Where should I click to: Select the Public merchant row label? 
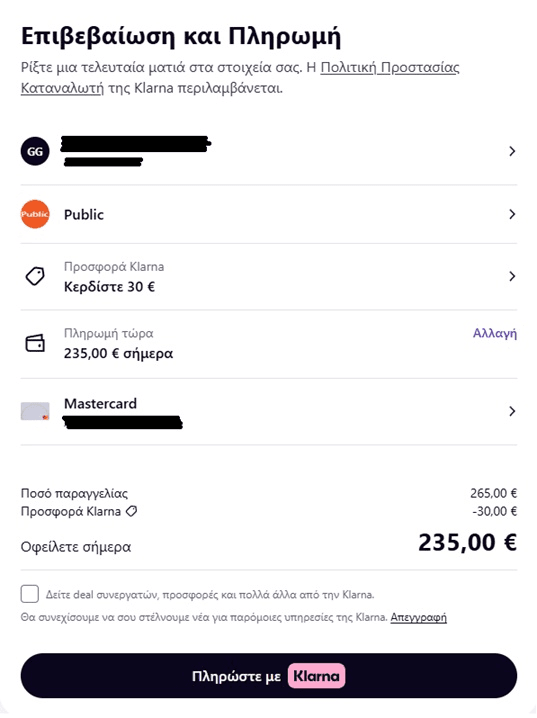click(84, 214)
